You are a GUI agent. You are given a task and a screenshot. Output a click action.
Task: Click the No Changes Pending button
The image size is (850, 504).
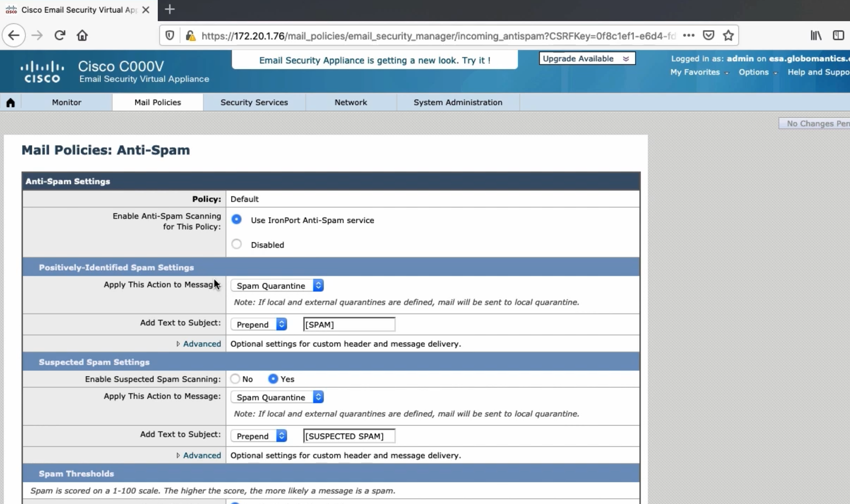tap(814, 124)
